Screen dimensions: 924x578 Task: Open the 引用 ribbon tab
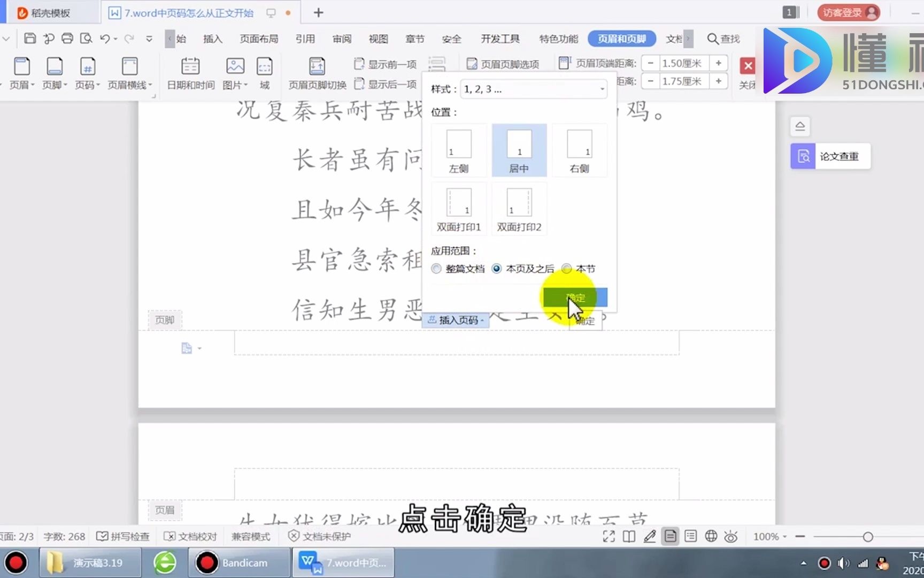(x=305, y=39)
